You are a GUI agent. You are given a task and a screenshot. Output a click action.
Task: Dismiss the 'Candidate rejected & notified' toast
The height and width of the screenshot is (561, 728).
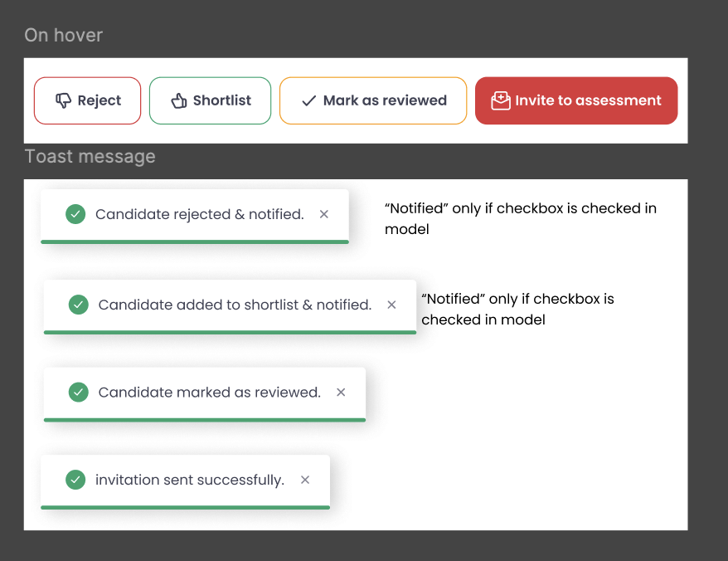(x=324, y=214)
